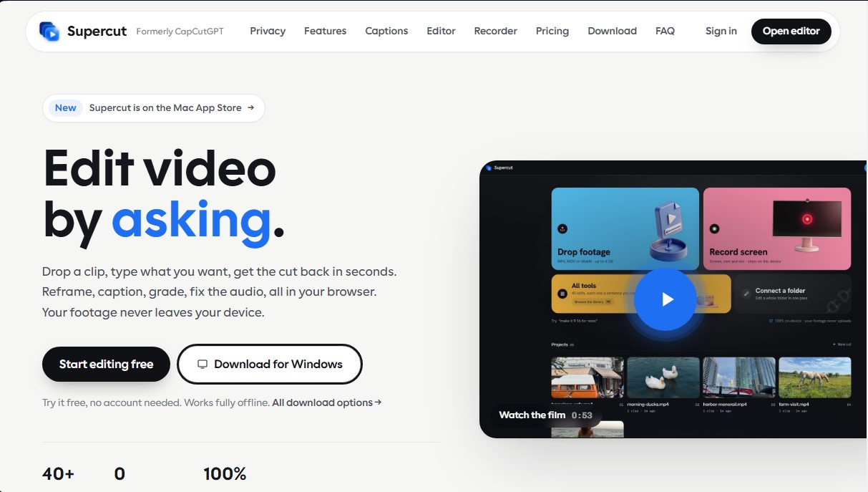Image resolution: width=868 pixels, height=492 pixels.
Task: Click the "Formerly CapCutGPT" text
Action: click(x=180, y=32)
